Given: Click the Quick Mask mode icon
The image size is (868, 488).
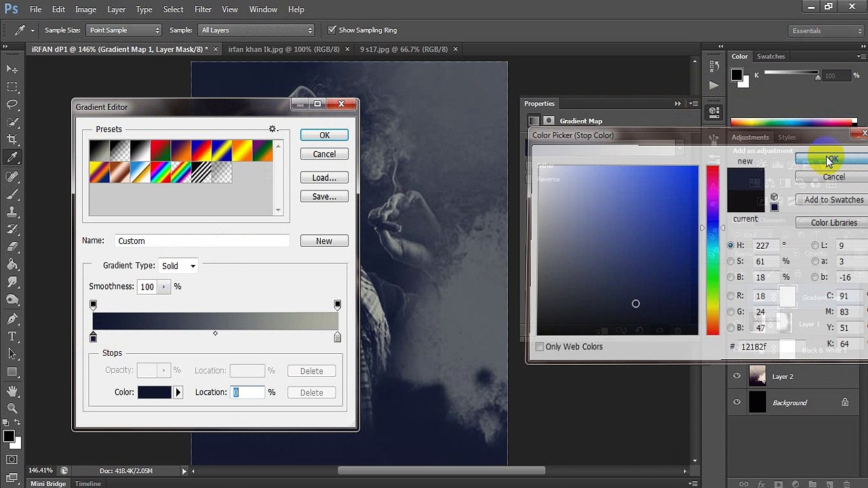Looking at the screenshot, I should coord(12,460).
